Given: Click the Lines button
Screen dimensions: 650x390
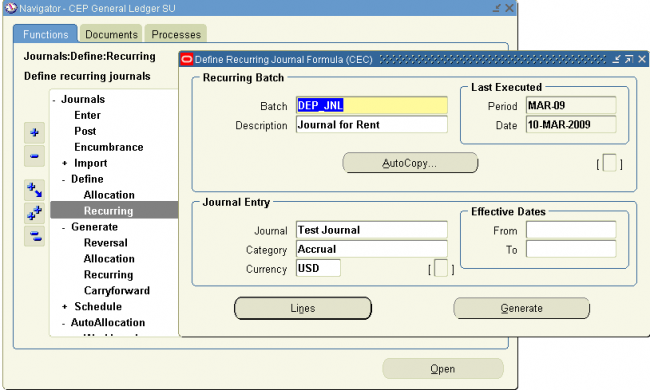Looking at the screenshot, I should point(303,308).
